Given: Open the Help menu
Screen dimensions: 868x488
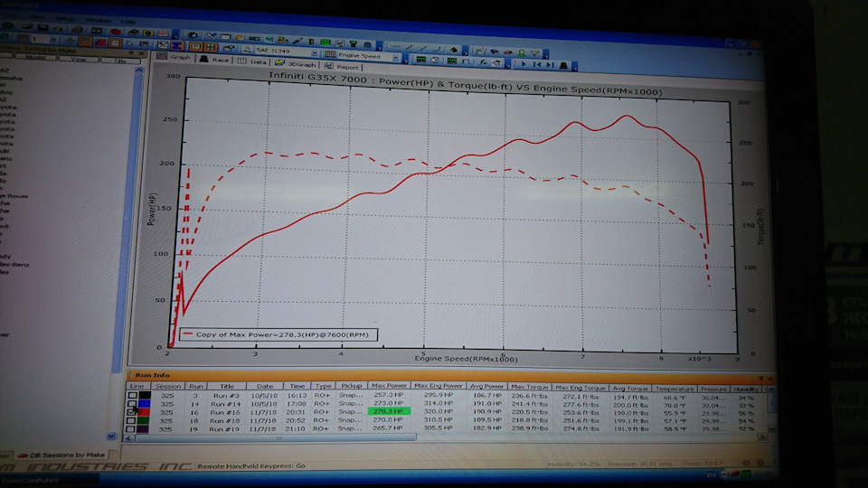Looking at the screenshot, I should 128,21.
